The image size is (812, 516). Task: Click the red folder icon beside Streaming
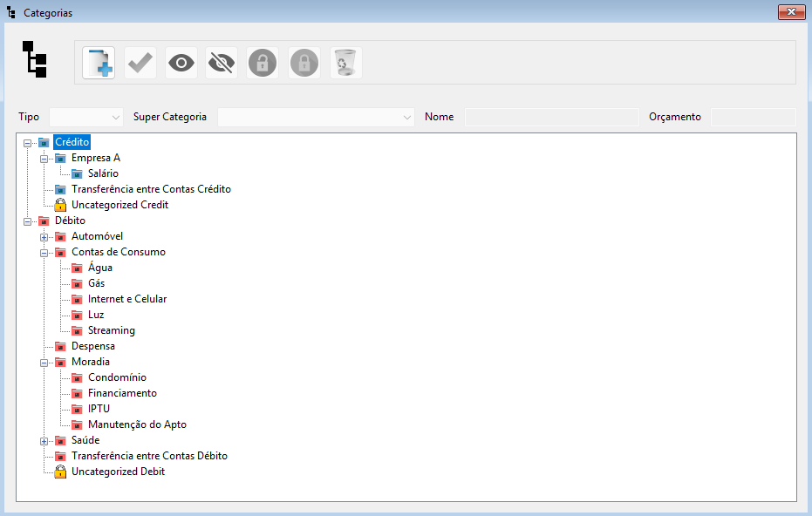click(77, 330)
